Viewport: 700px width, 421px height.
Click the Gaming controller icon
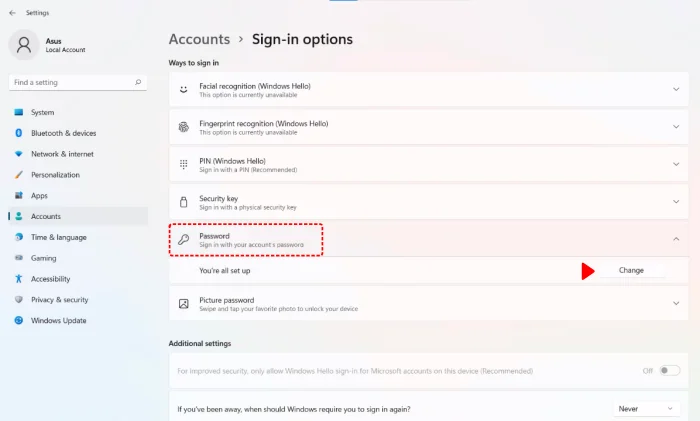pos(18,258)
